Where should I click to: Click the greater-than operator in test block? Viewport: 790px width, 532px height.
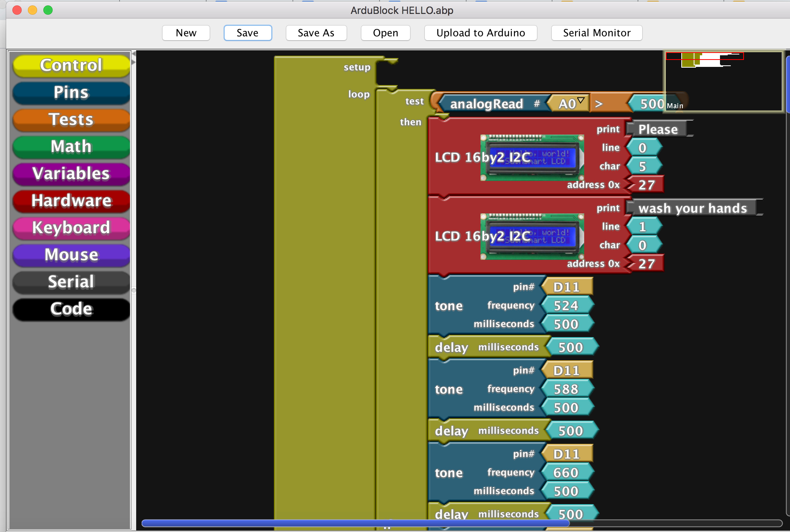tap(598, 104)
